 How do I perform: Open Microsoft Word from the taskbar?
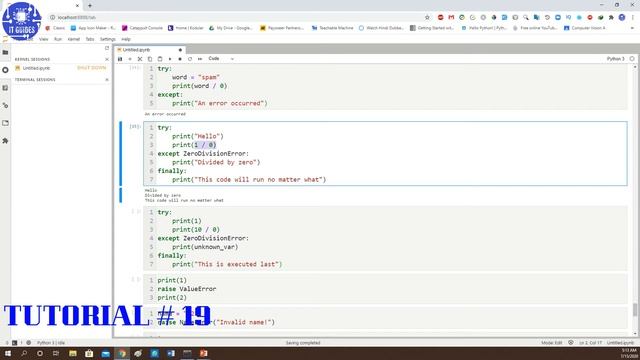coord(171,353)
